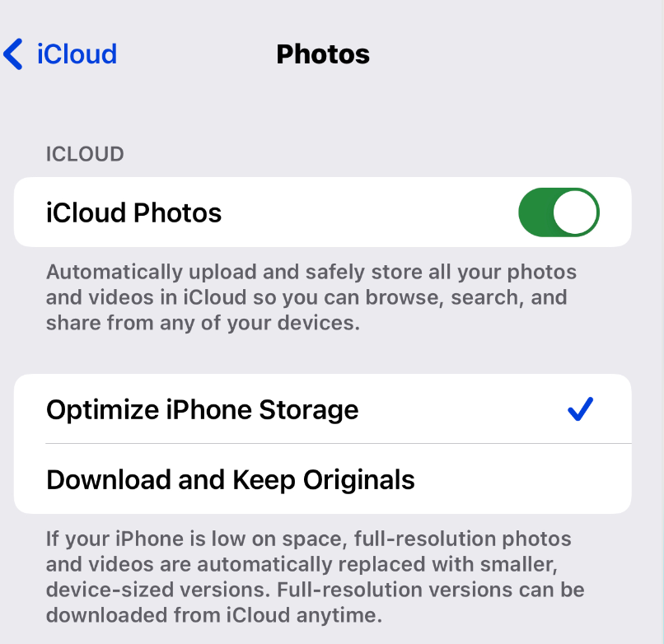664x644 pixels.
Task: Click the blue checkmark icon
Action: (580, 409)
